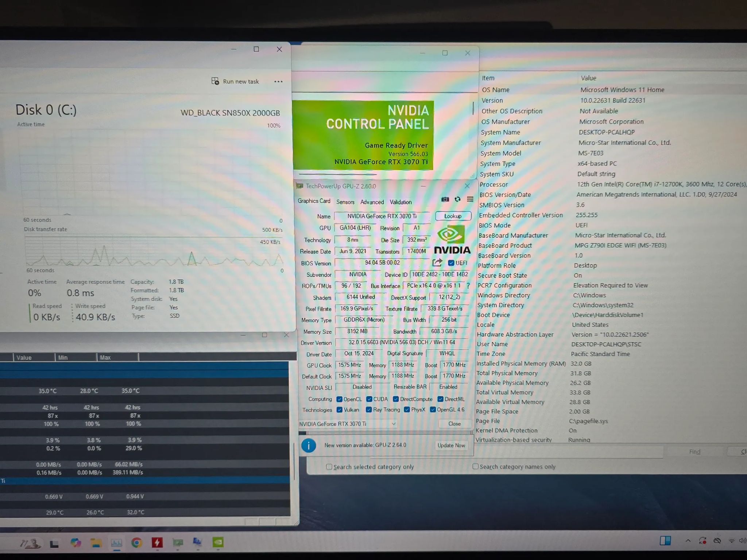
Task: Open Chrome from the taskbar
Action: click(x=137, y=543)
